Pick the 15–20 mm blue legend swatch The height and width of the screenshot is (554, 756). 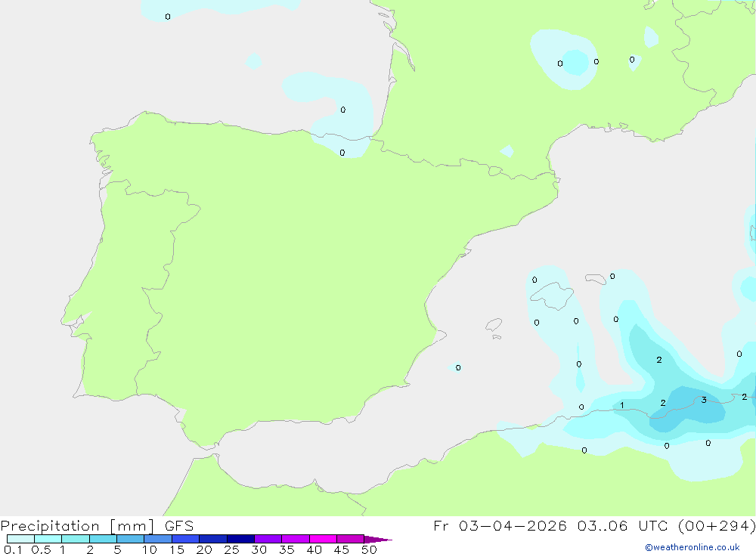click(186, 539)
